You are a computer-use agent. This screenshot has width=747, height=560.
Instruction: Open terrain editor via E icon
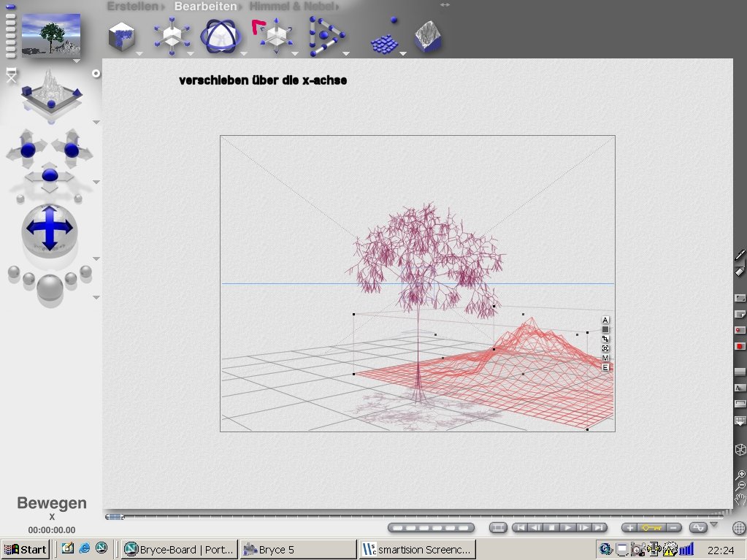click(605, 368)
